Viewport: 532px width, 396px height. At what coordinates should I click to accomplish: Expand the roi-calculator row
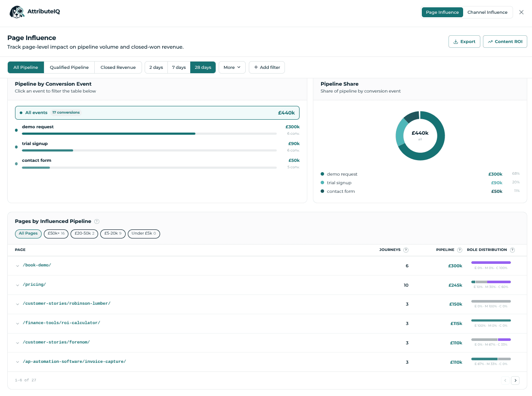[x=18, y=323]
